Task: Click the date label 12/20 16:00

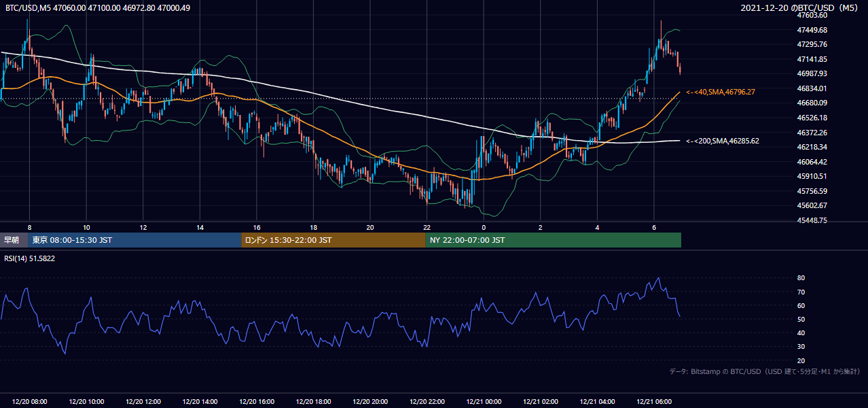Action: 257,401
